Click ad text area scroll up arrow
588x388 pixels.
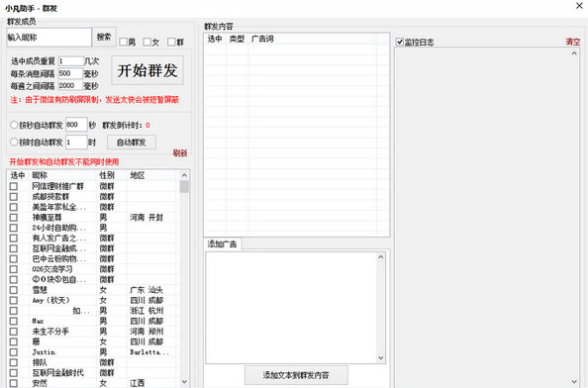tap(381, 257)
